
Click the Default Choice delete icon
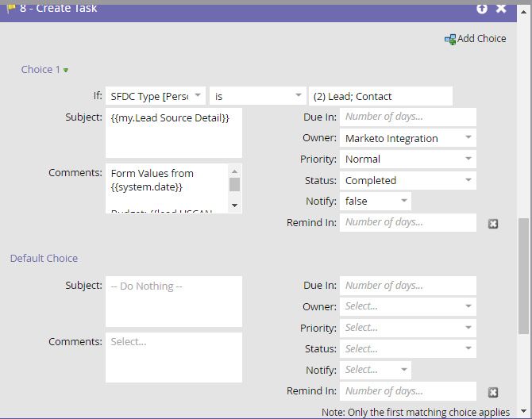click(493, 392)
